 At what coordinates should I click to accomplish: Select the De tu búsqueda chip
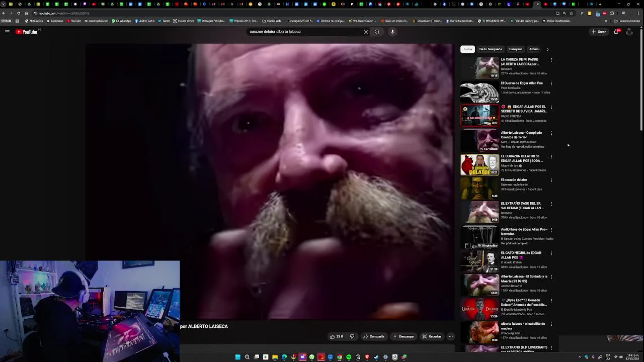tap(491, 49)
